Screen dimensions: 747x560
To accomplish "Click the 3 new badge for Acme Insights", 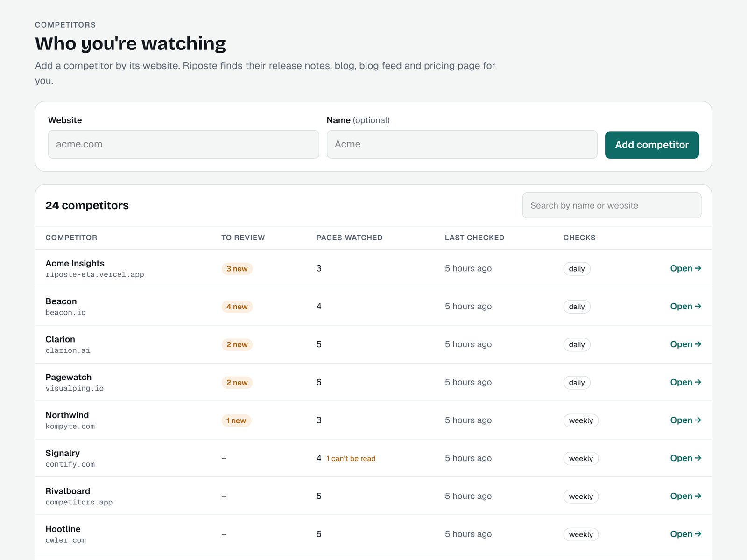I will point(237,269).
